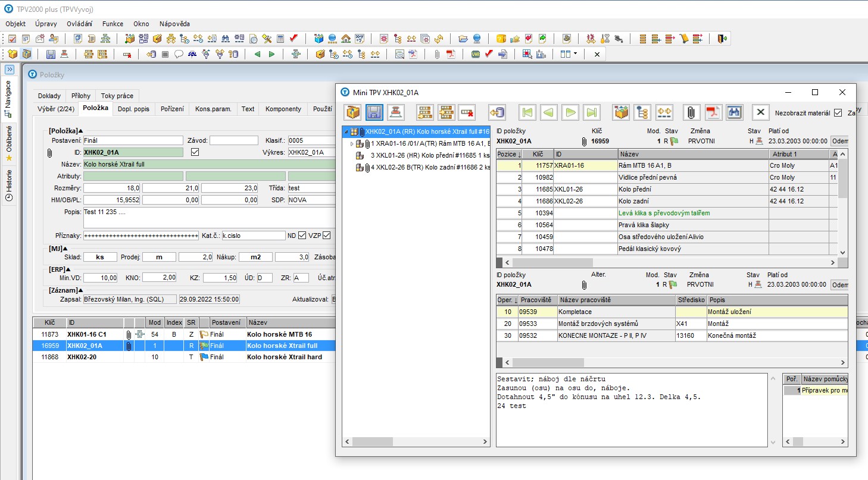Collapse the [MJ] section

(x=65, y=248)
